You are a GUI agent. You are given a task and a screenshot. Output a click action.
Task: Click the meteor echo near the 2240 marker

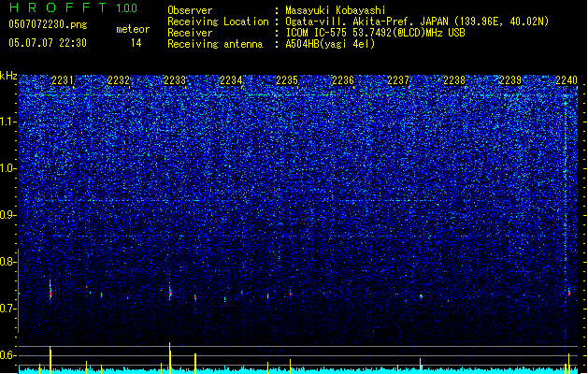click(569, 293)
